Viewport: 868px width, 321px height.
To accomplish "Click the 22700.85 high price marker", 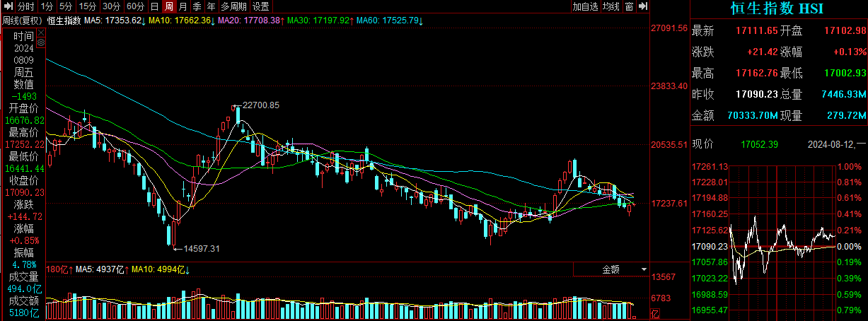I will [x=260, y=105].
